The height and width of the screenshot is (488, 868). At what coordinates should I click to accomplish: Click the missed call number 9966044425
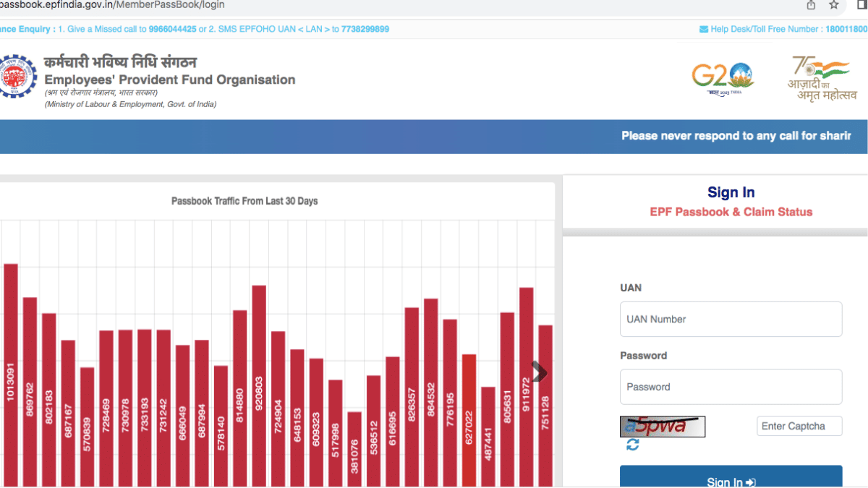point(172,30)
